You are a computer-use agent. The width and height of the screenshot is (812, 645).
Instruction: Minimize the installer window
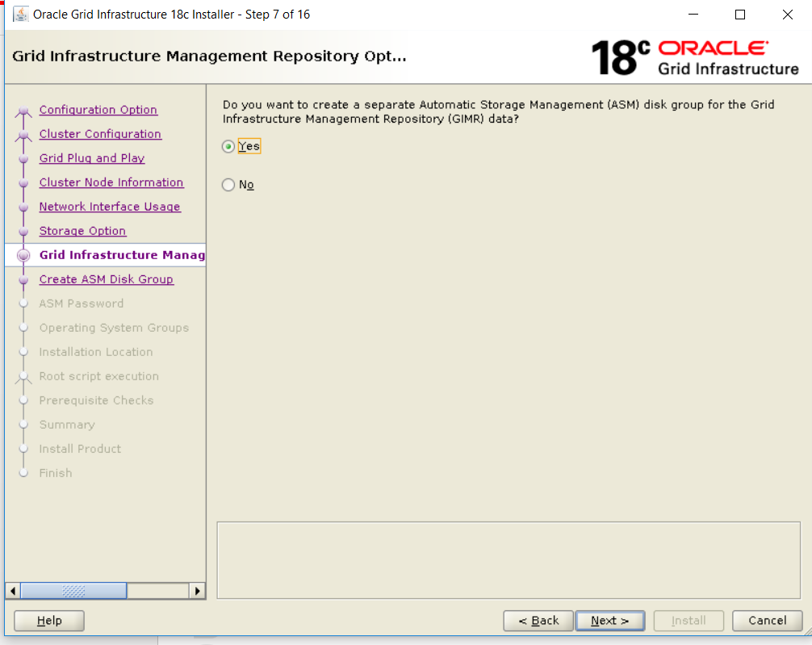click(x=693, y=15)
